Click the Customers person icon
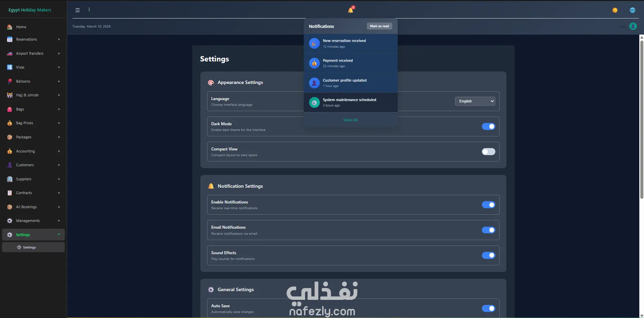This screenshot has height=318, width=644. (10, 165)
